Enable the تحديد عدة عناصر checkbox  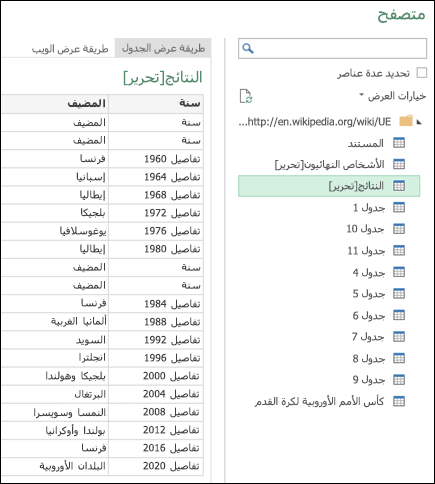pos(422,73)
